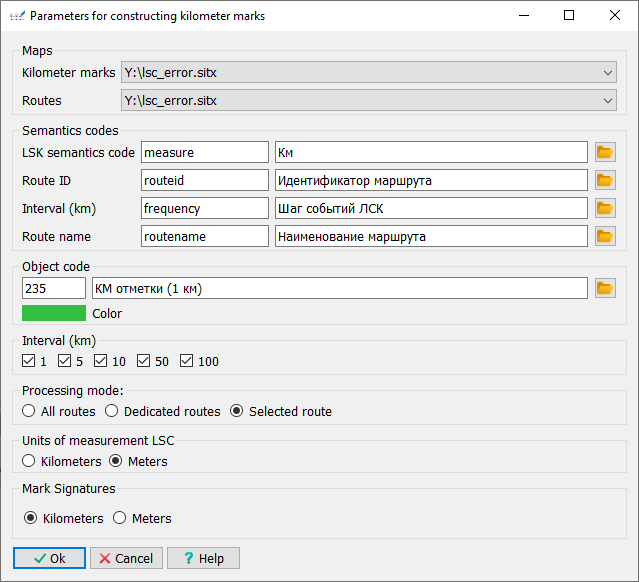Set LSC measurement units to Kilometers
The width and height of the screenshot is (639, 582).
coord(29,461)
